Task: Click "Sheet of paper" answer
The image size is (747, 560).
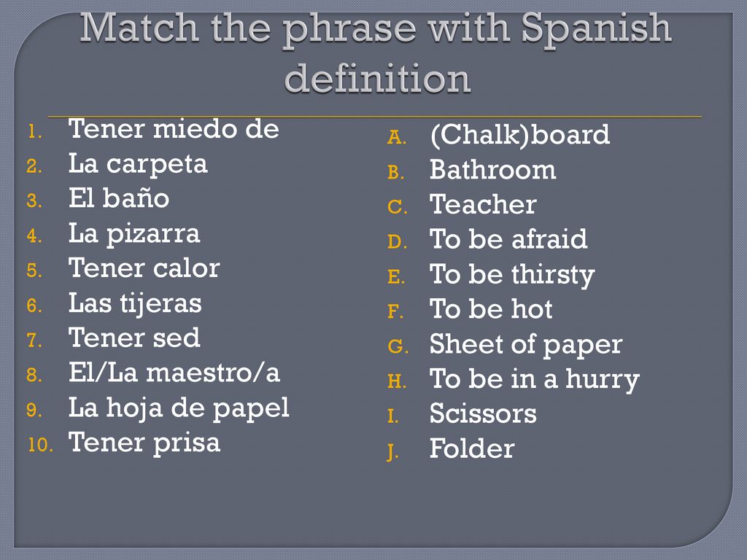Action: pos(526,345)
